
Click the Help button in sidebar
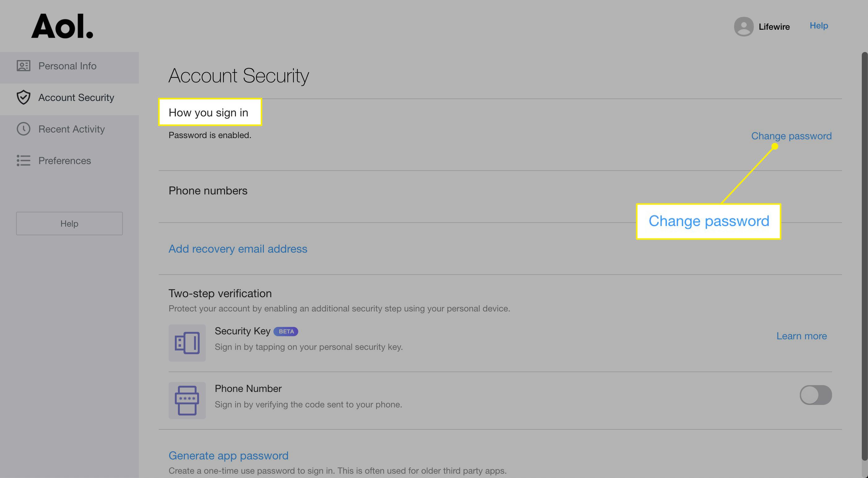click(69, 223)
